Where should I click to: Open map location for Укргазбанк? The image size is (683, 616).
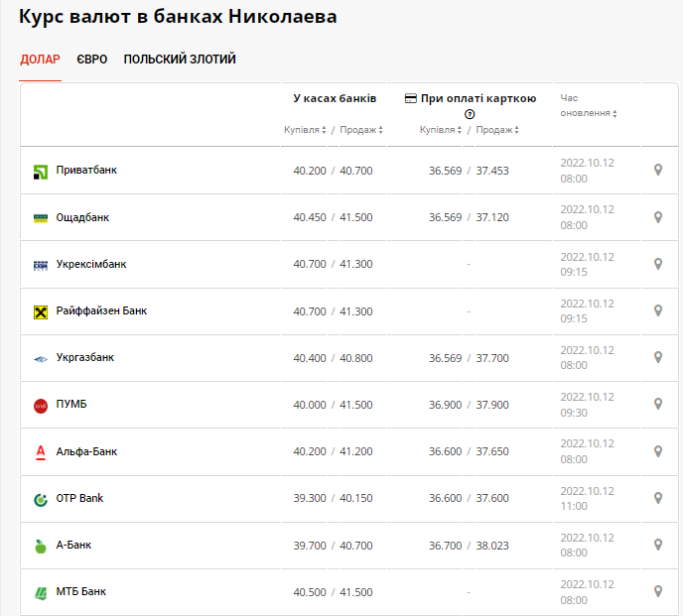[658, 357]
